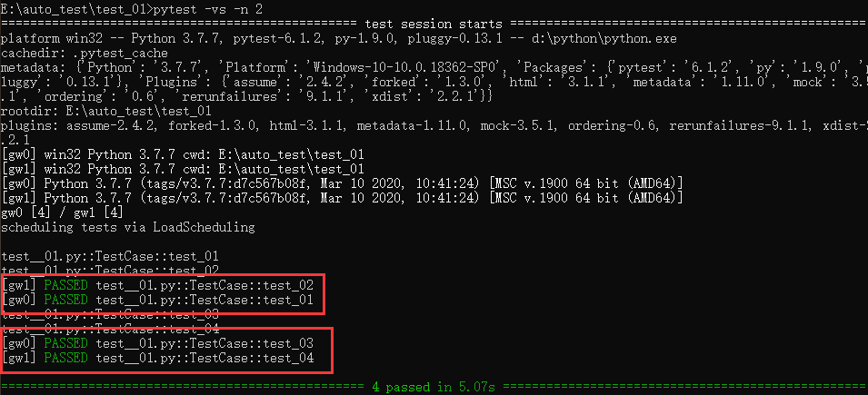
Task: Click the 4 passed in 5.07s summary
Action: point(434,387)
